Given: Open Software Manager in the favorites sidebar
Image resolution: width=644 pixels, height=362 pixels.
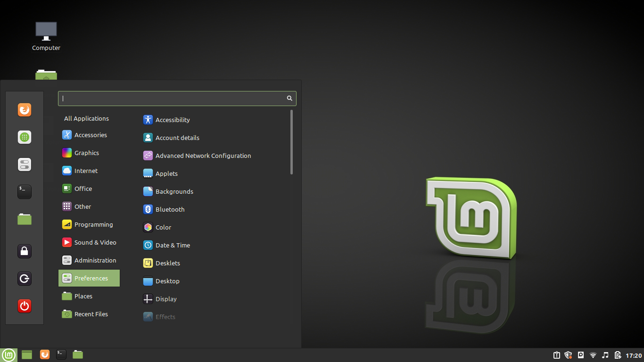Looking at the screenshot, I should (25, 137).
